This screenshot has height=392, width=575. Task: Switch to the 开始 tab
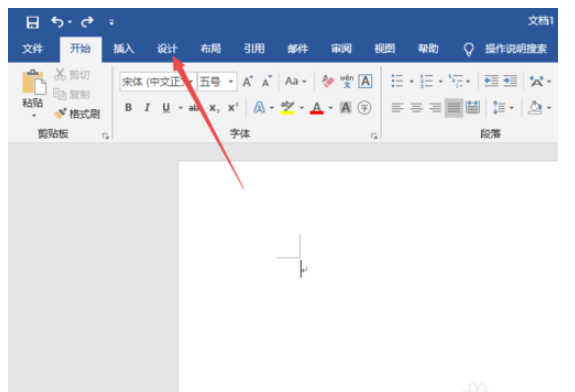click(x=80, y=48)
